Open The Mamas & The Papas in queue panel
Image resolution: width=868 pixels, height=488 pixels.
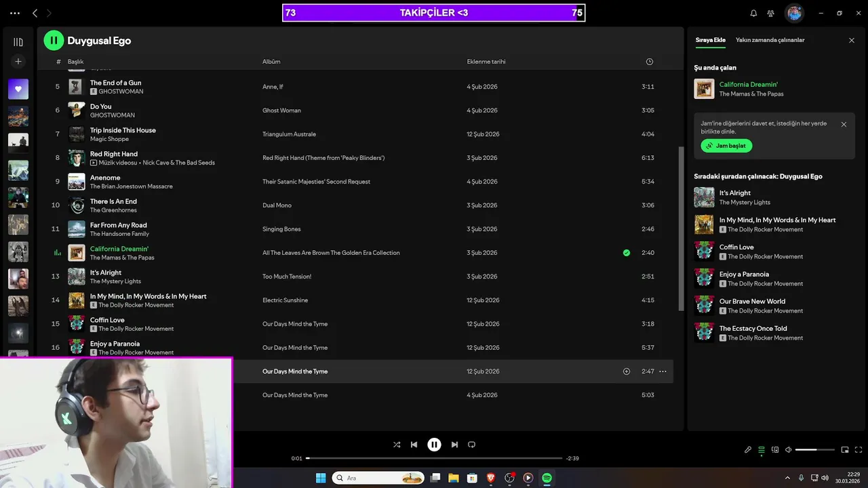(751, 94)
